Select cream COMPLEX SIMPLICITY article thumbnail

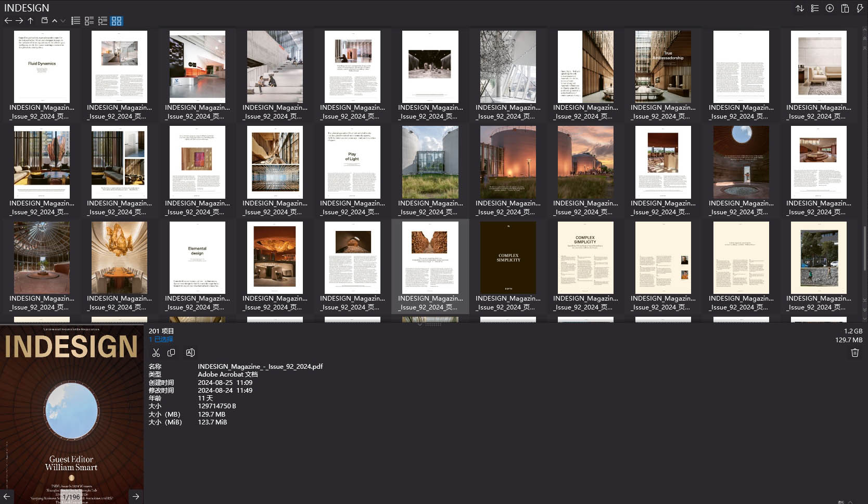pos(585,258)
